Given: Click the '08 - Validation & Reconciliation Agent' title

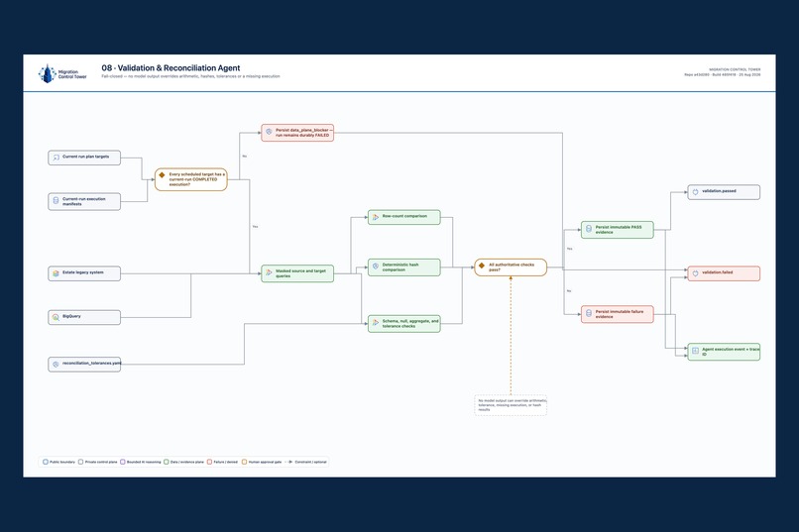Looking at the screenshot, I should [x=171, y=67].
